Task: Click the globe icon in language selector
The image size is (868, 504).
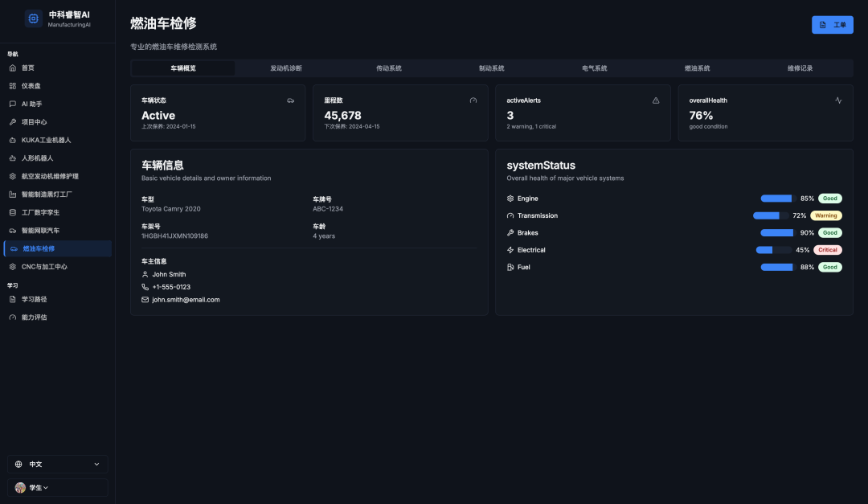Action: (x=18, y=464)
